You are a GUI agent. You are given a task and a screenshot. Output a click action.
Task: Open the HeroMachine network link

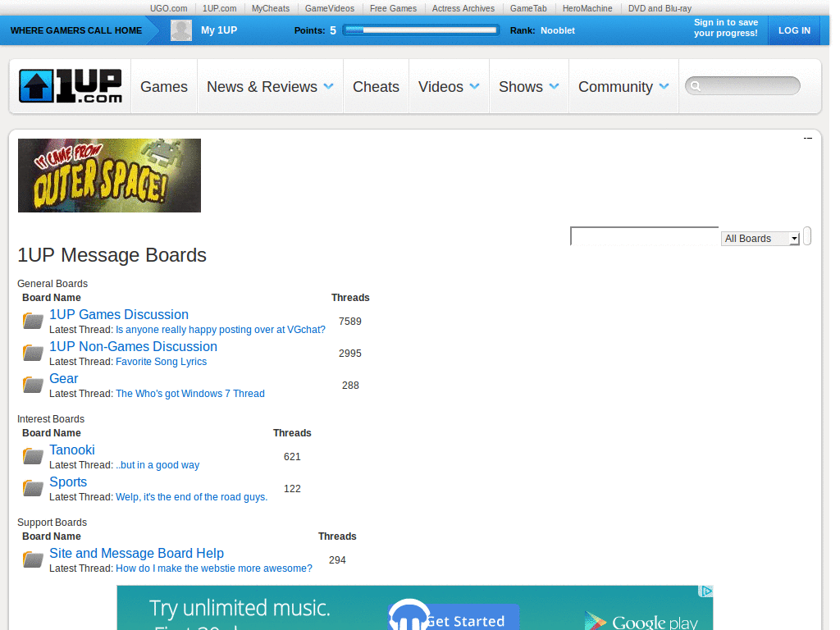pos(587,8)
